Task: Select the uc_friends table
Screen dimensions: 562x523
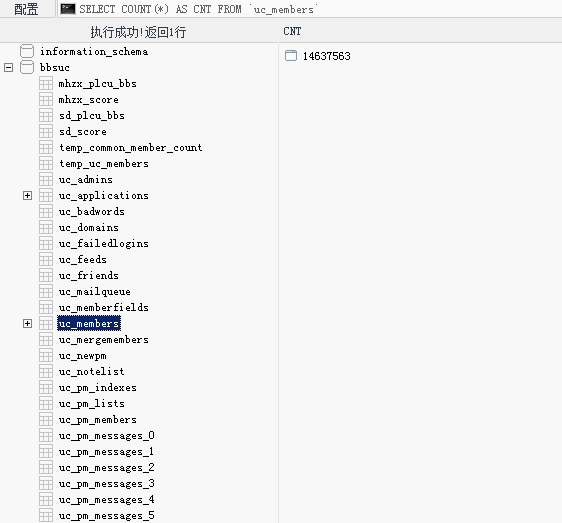Action: pos(89,276)
